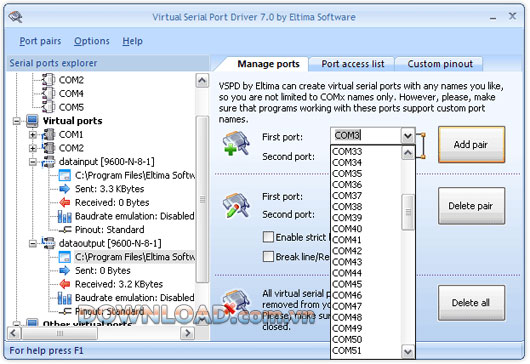Click the tree scroll up arrow

point(202,80)
